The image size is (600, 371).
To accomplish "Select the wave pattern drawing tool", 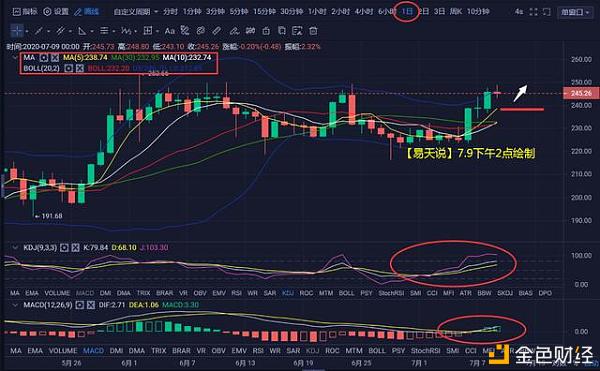I will 126,31.
